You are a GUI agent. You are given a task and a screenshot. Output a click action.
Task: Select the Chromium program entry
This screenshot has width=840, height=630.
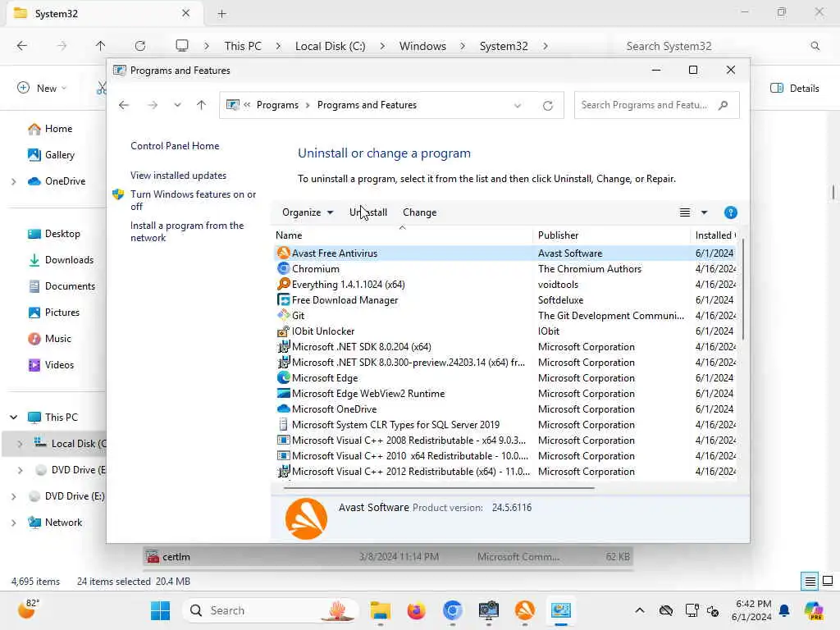[x=506, y=269]
